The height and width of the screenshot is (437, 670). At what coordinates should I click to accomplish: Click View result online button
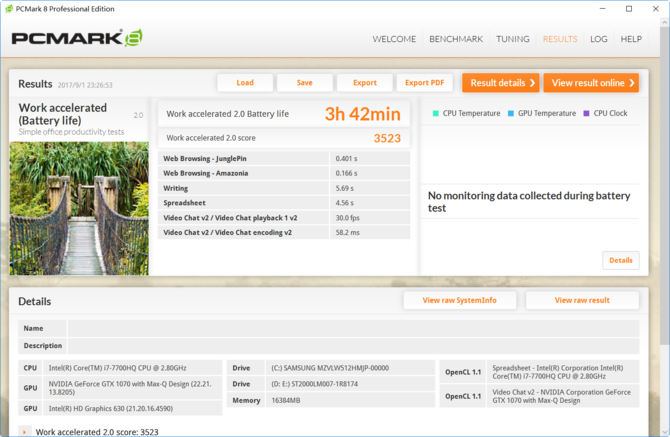590,83
